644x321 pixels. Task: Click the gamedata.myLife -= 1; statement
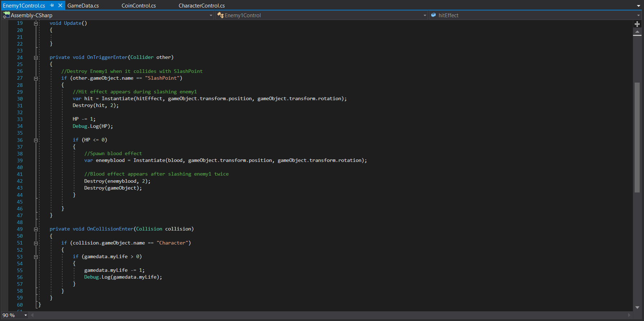click(114, 270)
